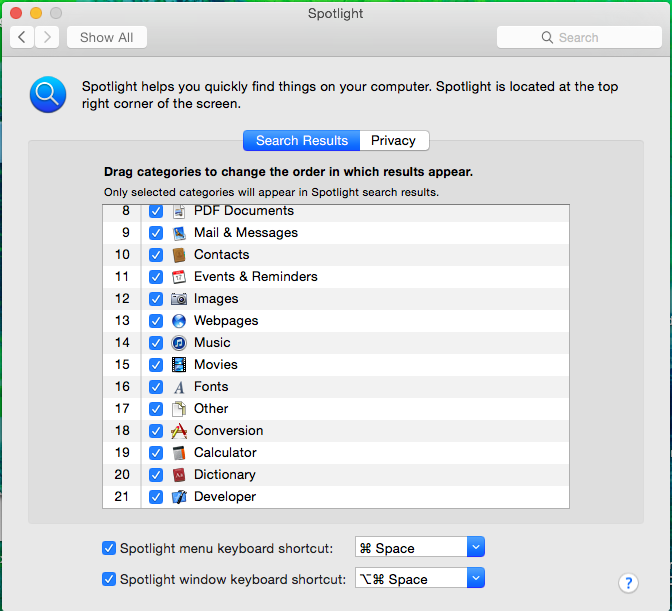Click the Conversion category icon
The width and height of the screenshot is (672, 611).
tap(179, 431)
